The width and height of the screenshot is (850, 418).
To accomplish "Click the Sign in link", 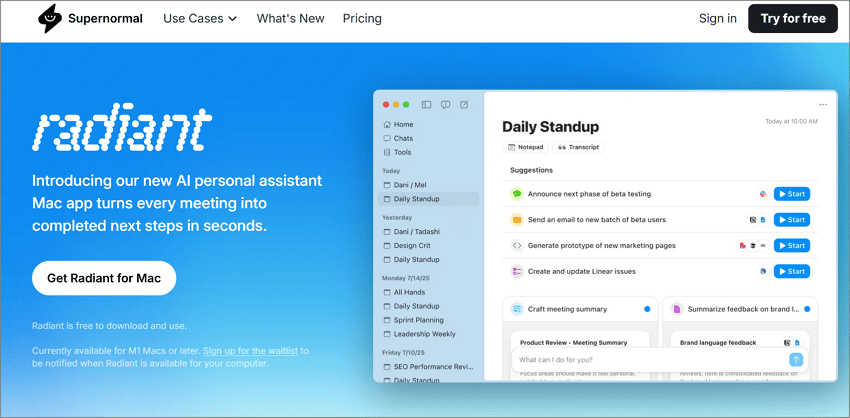I will coord(718,18).
